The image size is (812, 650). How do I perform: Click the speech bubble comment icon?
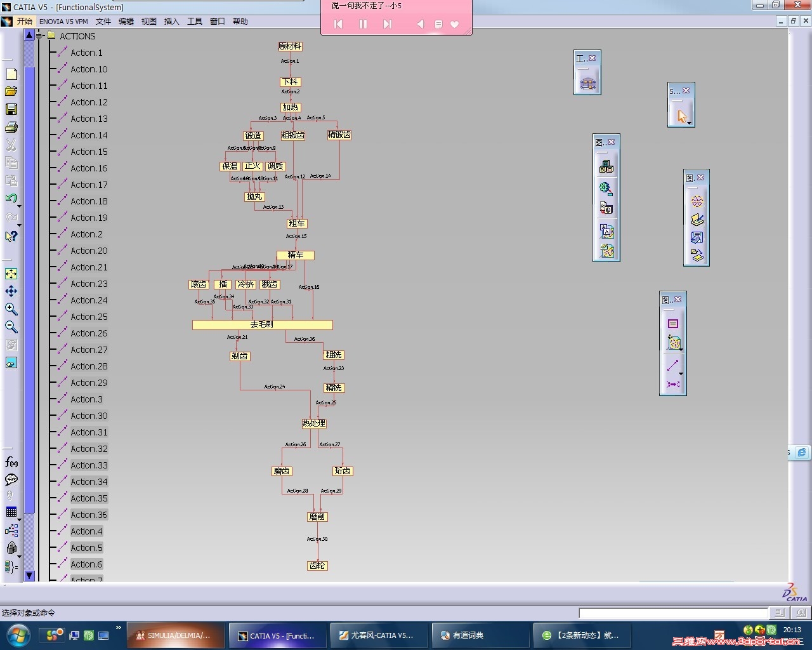tap(11, 480)
